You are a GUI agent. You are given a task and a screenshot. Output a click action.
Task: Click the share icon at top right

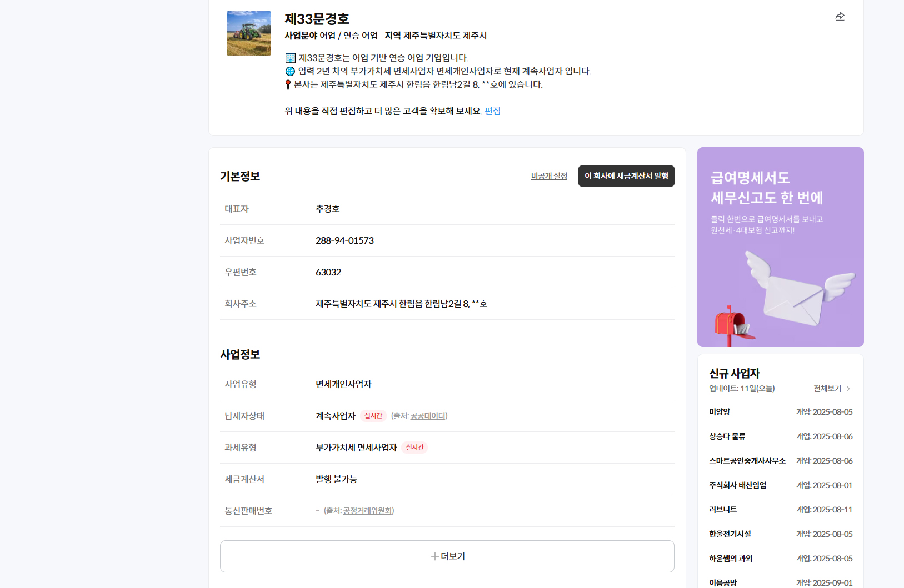840,17
